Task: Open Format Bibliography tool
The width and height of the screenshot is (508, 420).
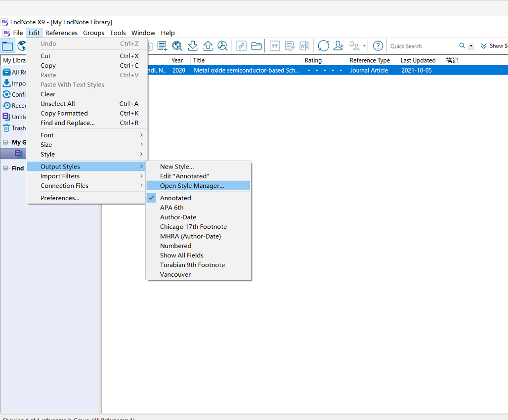Action: (290, 45)
